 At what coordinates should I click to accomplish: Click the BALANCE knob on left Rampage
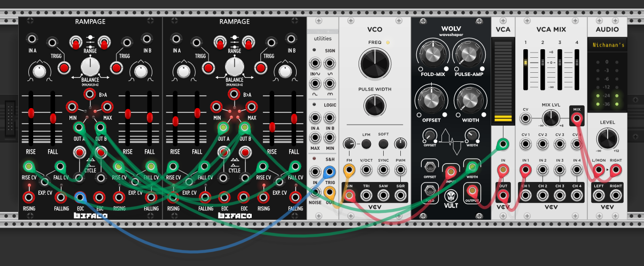pos(90,66)
